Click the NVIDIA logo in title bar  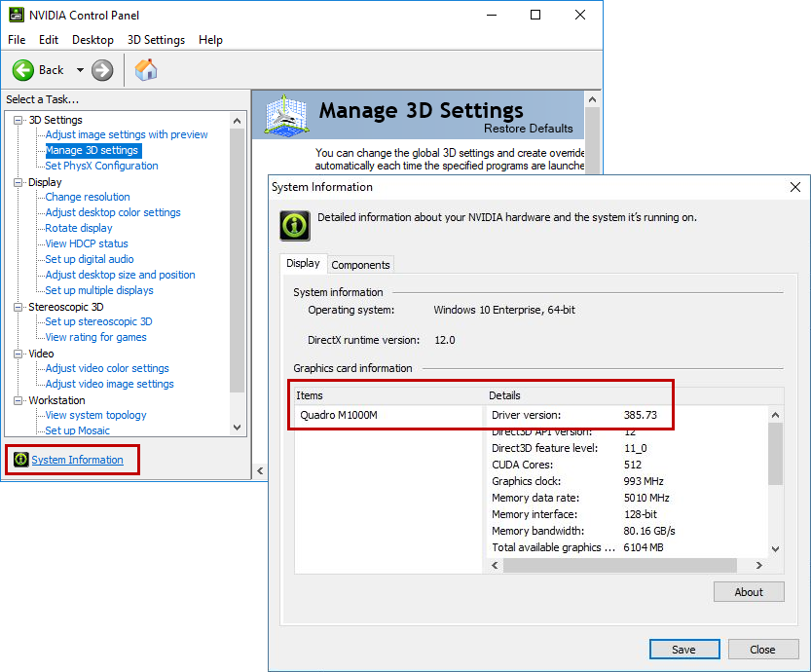coord(15,16)
